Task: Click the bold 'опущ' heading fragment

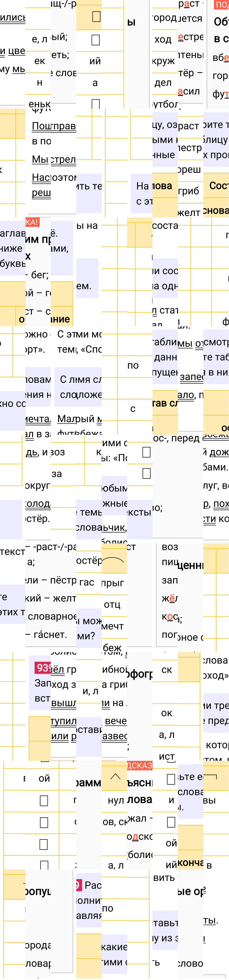Action: click(x=38, y=891)
